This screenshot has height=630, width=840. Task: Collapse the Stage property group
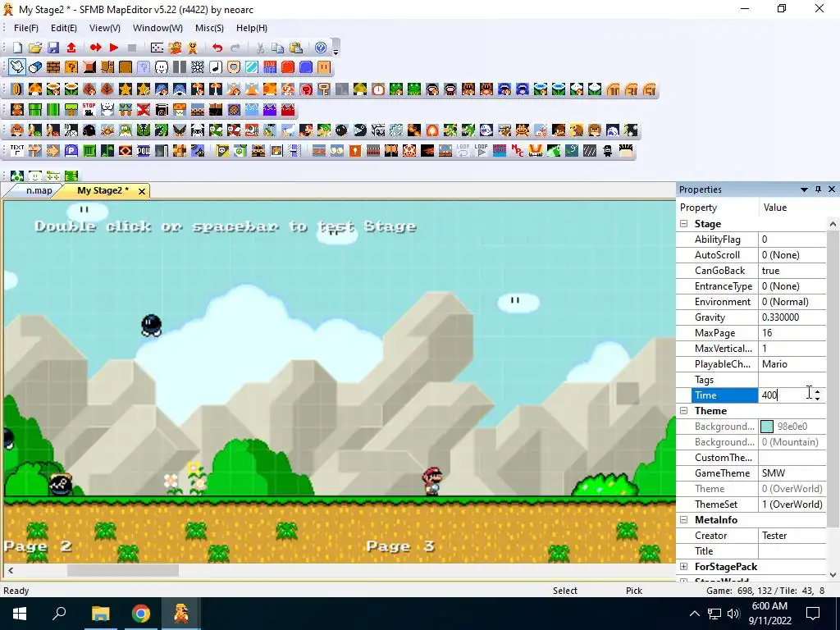[684, 224]
